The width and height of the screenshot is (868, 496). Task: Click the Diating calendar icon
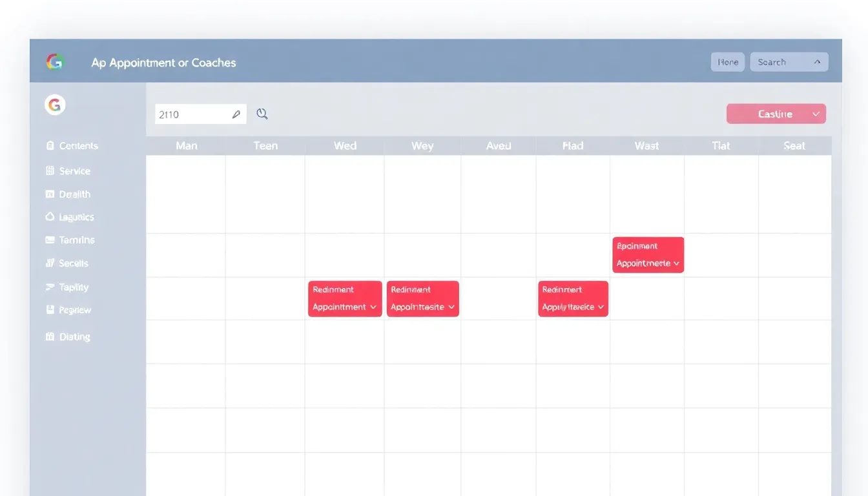pos(50,336)
